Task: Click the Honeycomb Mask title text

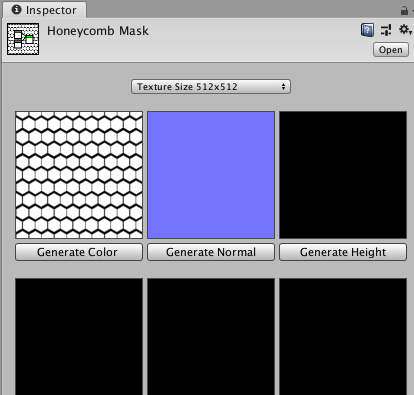Action: coord(98,31)
